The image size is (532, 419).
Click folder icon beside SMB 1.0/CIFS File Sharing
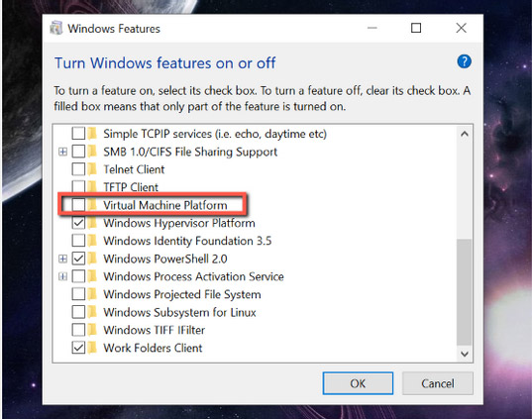tap(92, 152)
